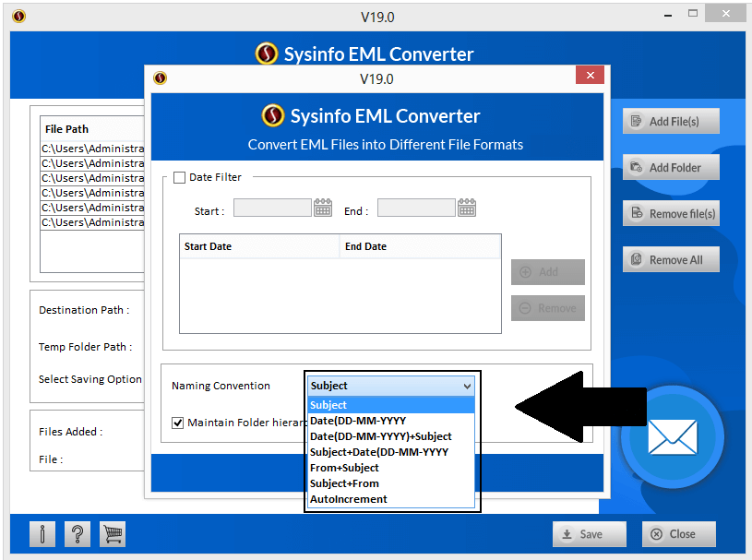Viewport: 752px width, 560px height.
Task: Click the End Date column header
Action: pyautogui.click(x=420, y=246)
